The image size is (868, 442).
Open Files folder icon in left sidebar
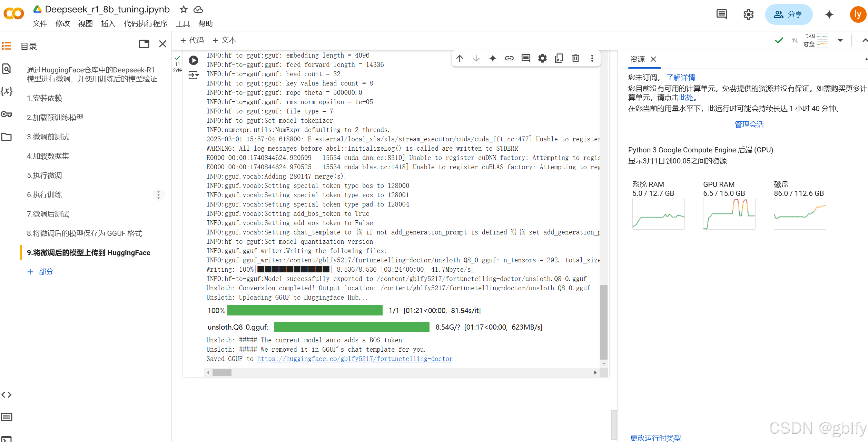[x=7, y=137]
